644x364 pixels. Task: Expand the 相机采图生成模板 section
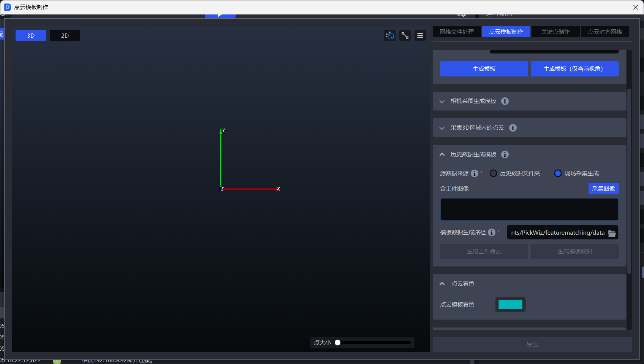[442, 102]
